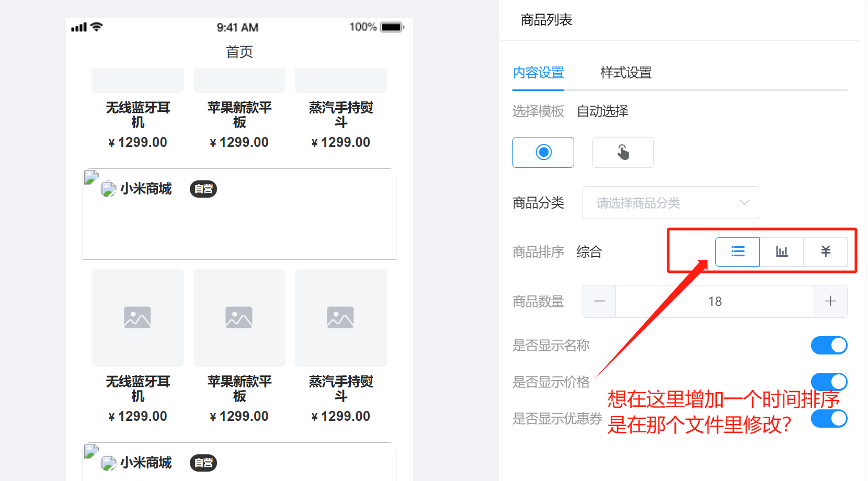Click the first 小米商城 store logo icon
Viewport: 868px width, 481px height.
click(109, 189)
